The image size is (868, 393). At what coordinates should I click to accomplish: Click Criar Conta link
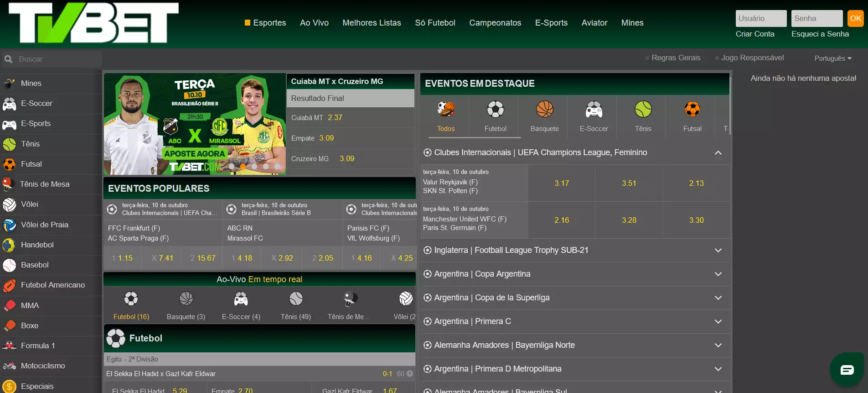pos(755,34)
